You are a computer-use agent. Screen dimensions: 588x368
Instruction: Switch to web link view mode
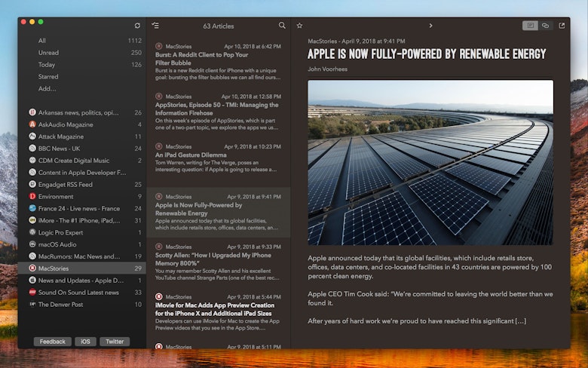click(x=546, y=26)
